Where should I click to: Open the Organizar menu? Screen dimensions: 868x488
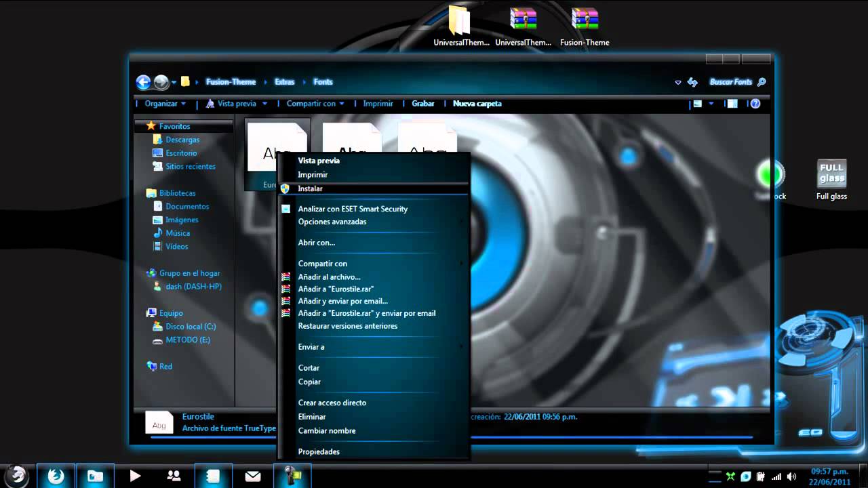pos(165,104)
